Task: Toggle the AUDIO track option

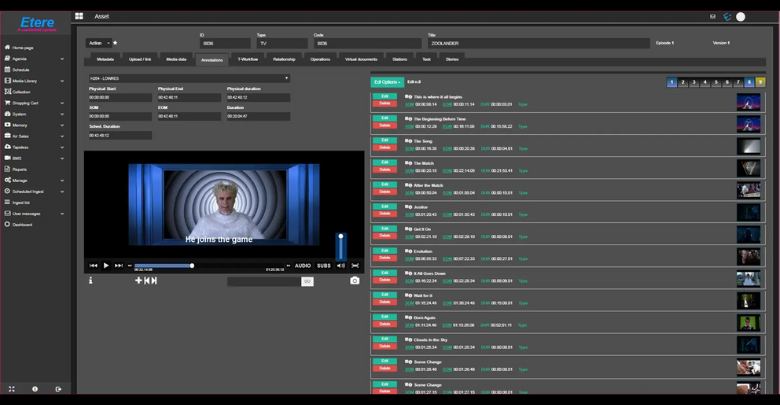Action: (x=302, y=266)
